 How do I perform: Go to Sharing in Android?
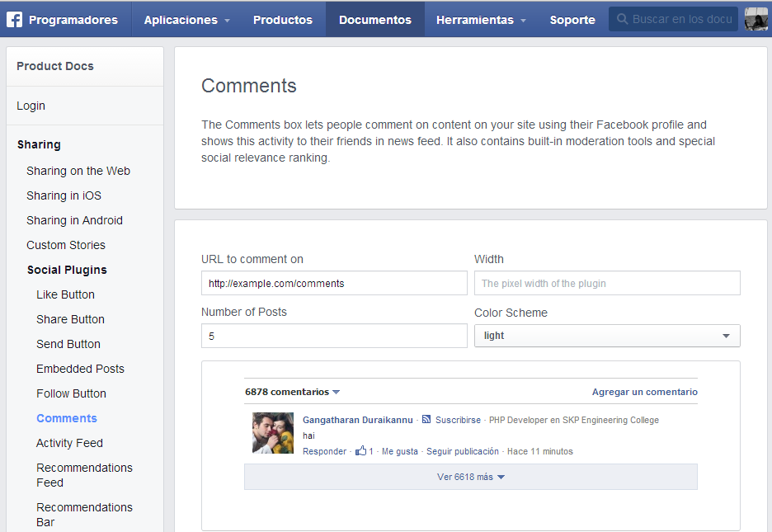click(75, 220)
